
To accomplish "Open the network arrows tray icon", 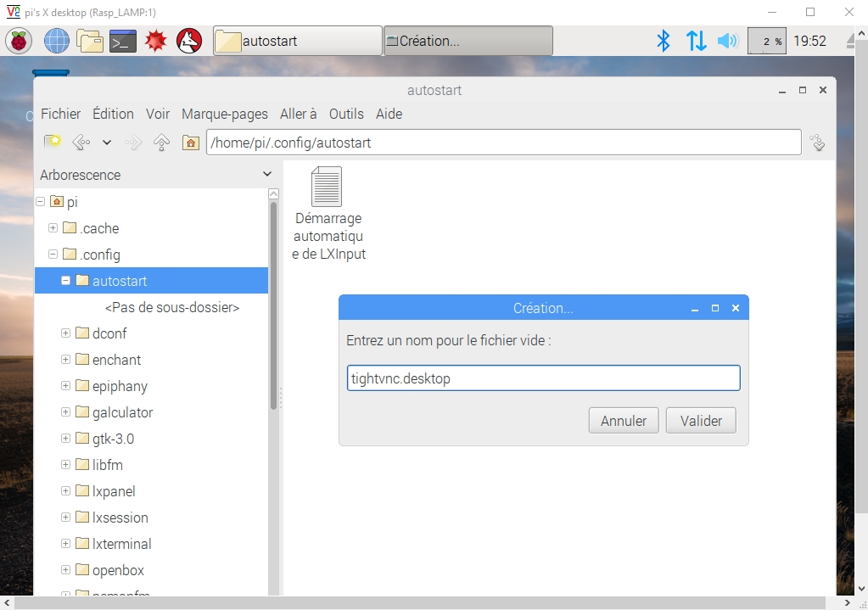I will click(696, 41).
